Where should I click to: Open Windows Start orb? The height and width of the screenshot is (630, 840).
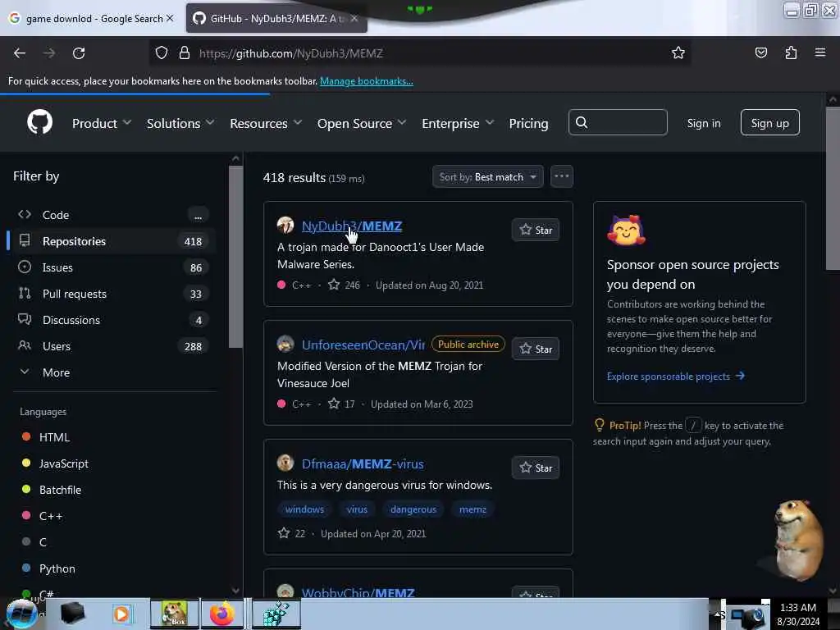tap(21, 614)
